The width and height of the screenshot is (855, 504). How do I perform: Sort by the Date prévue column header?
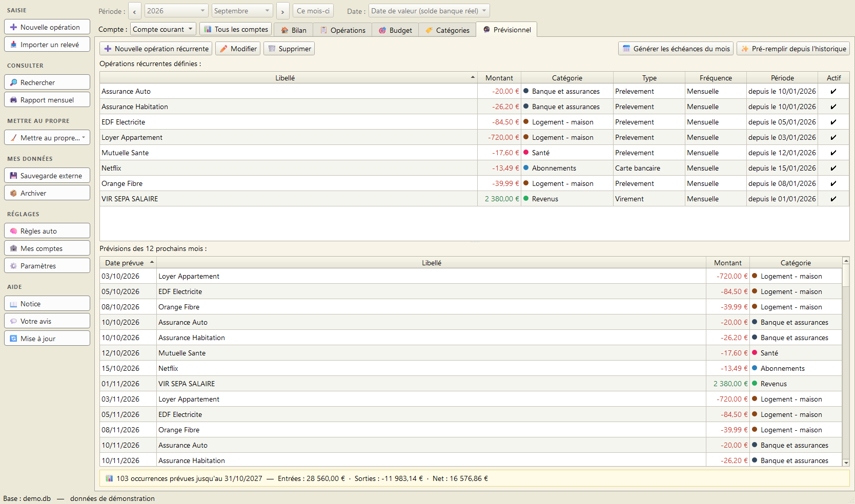pos(128,263)
